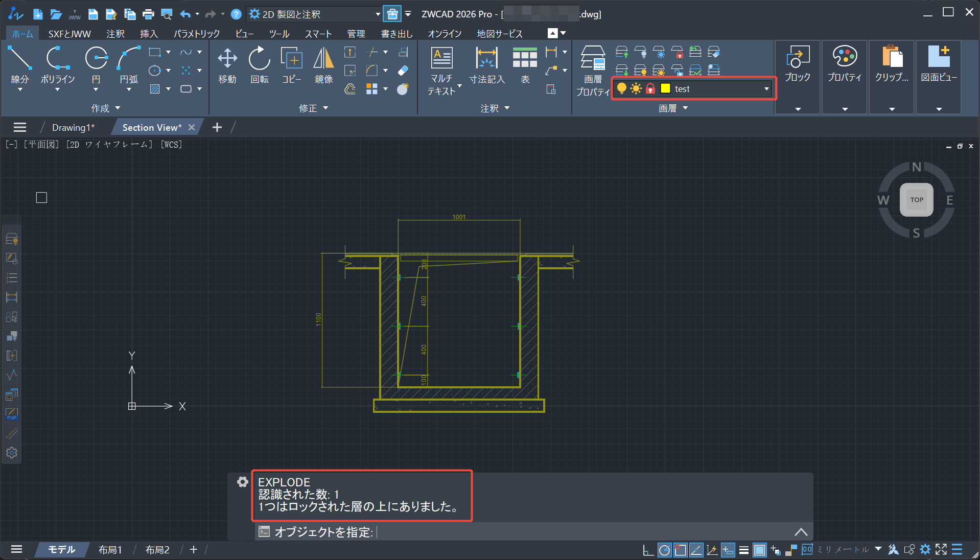Toggle the test layer lightbulb on/off

point(621,88)
